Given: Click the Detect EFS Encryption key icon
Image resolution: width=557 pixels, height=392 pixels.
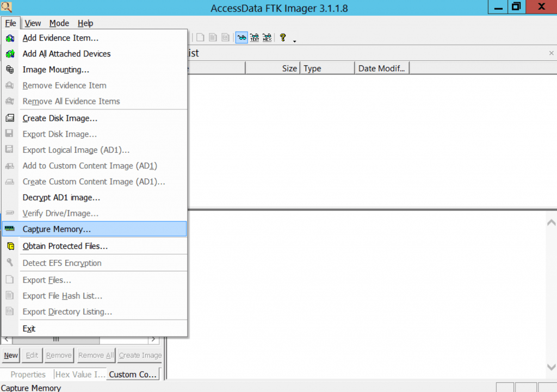Looking at the screenshot, I should pyautogui.click(x=10, y=263).
